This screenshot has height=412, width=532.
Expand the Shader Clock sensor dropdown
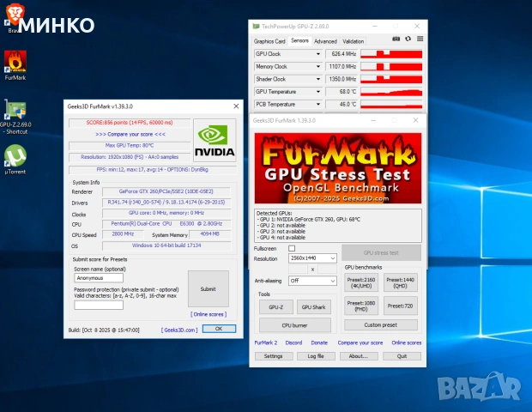click(x=317, y=79)
